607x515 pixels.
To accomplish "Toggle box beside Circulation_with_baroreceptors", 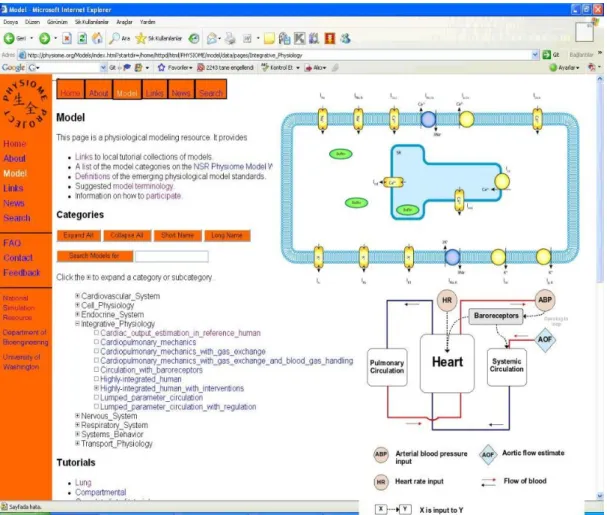I will tap(96, 370).
